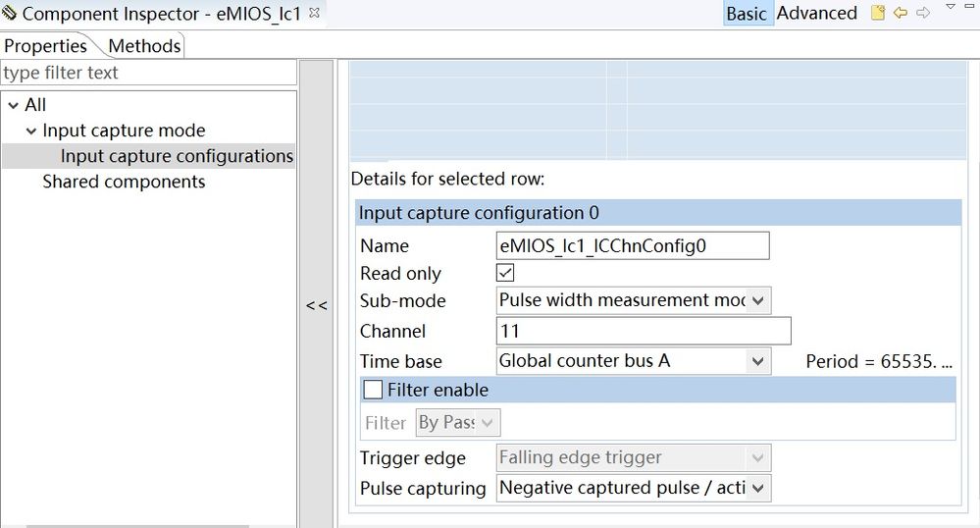Collapse the All tree node
The width and height of the screenshot is (980, 528).
click(12, 105)
